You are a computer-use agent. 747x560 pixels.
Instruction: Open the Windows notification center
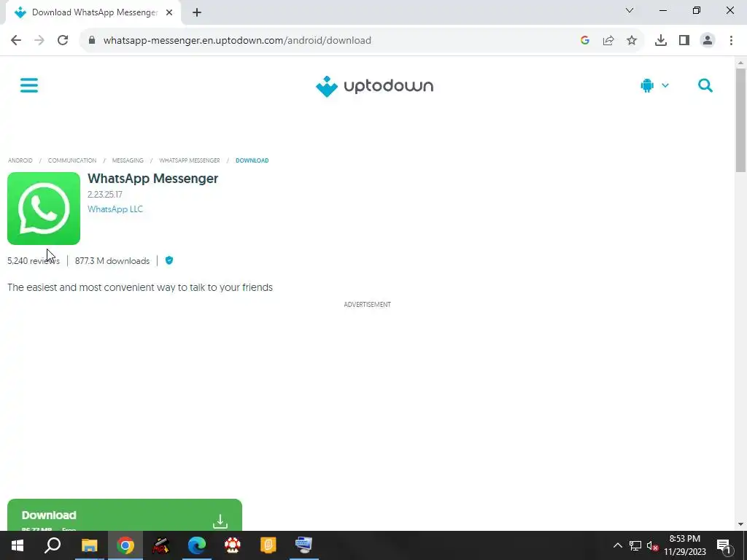724,545
